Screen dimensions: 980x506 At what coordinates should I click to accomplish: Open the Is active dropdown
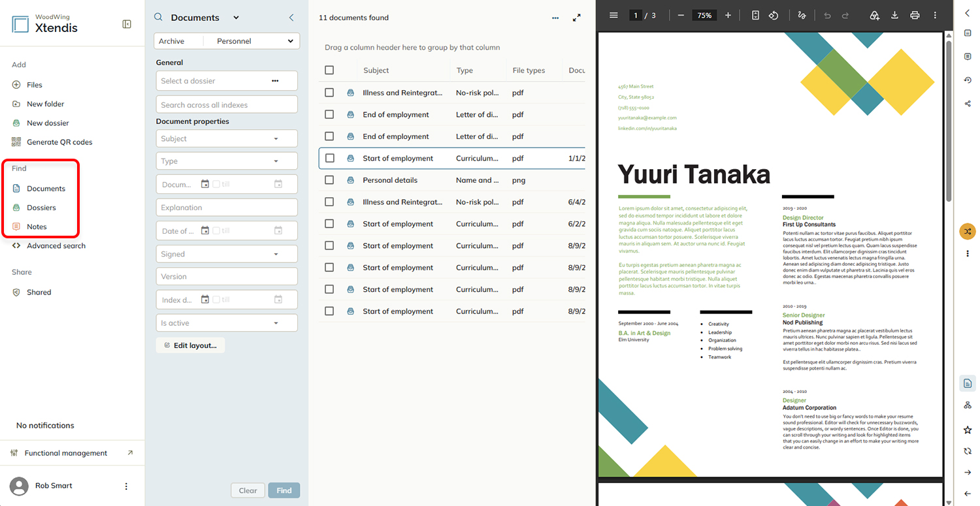(227, 323)
